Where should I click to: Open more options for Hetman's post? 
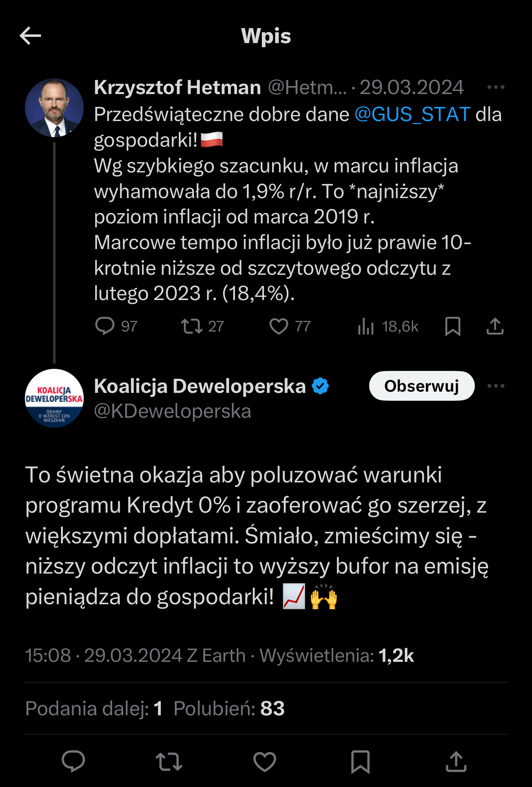(496, 87)
